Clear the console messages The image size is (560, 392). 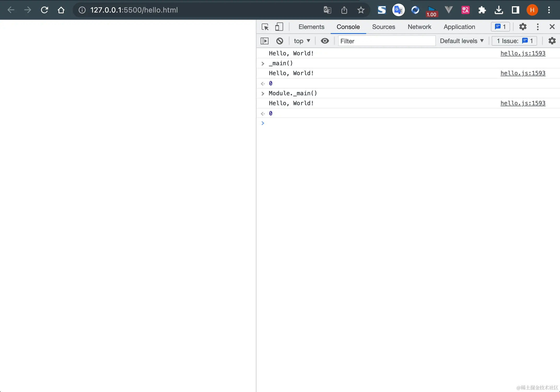(280, 41)
